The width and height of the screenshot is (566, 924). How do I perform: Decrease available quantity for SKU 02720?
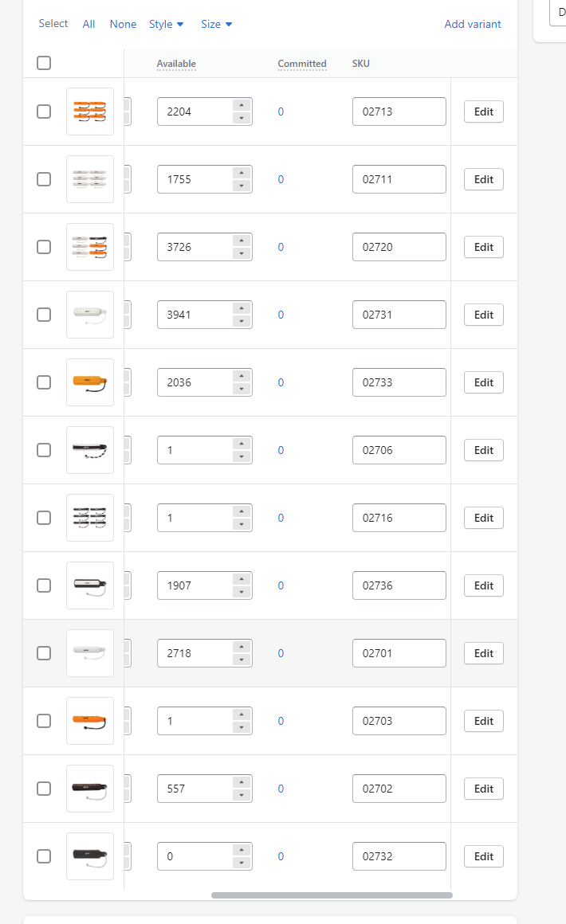point(242,254)
